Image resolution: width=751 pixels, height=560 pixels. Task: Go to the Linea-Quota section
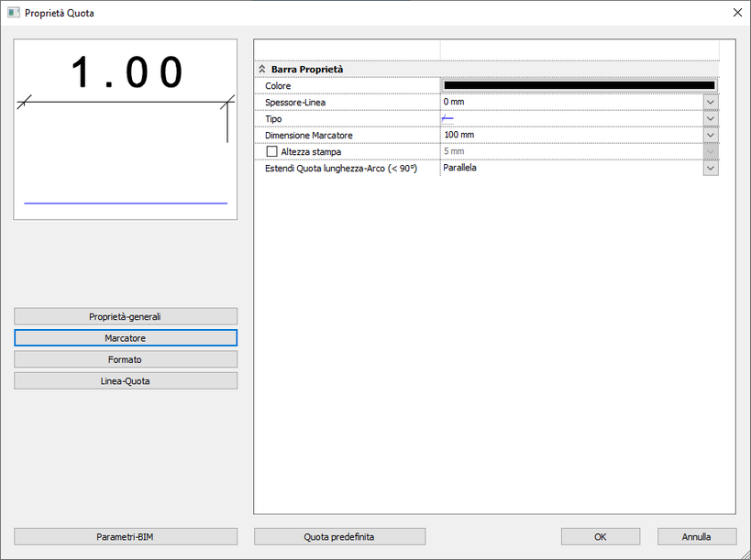coord(126,381)
